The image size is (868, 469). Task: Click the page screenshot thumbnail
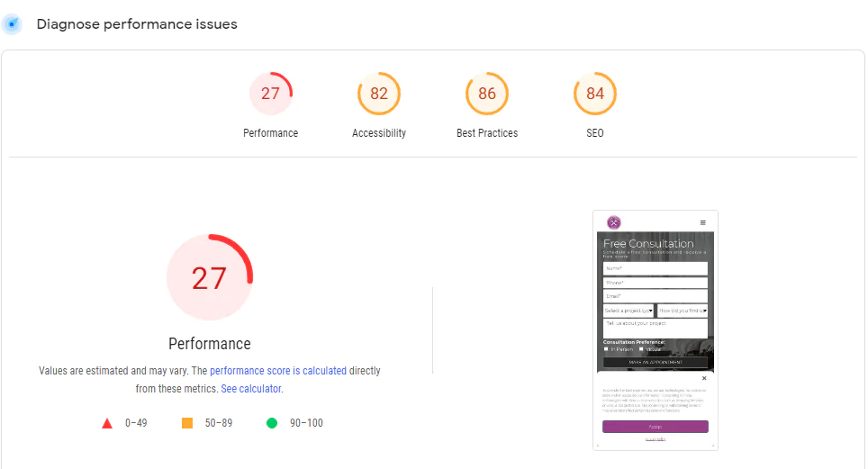pos(656,330)
